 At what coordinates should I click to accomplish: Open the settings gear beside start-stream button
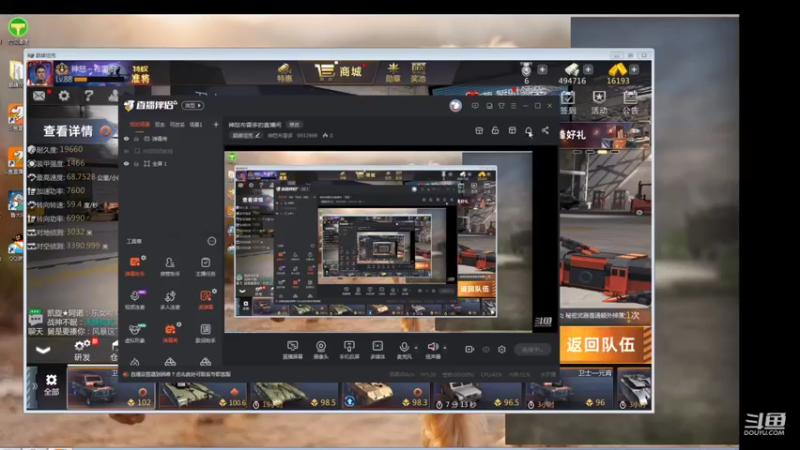tap(502, 349)
